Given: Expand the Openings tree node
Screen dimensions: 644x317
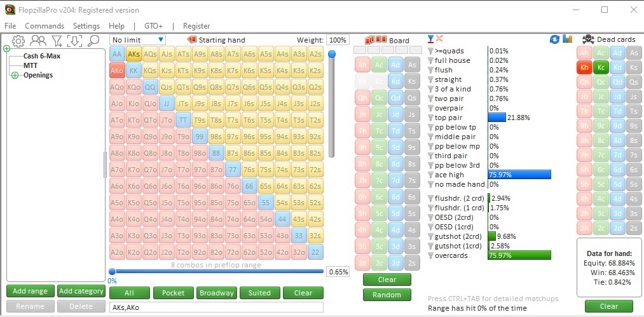Looking at the screenshot, I should coord(15,75).
